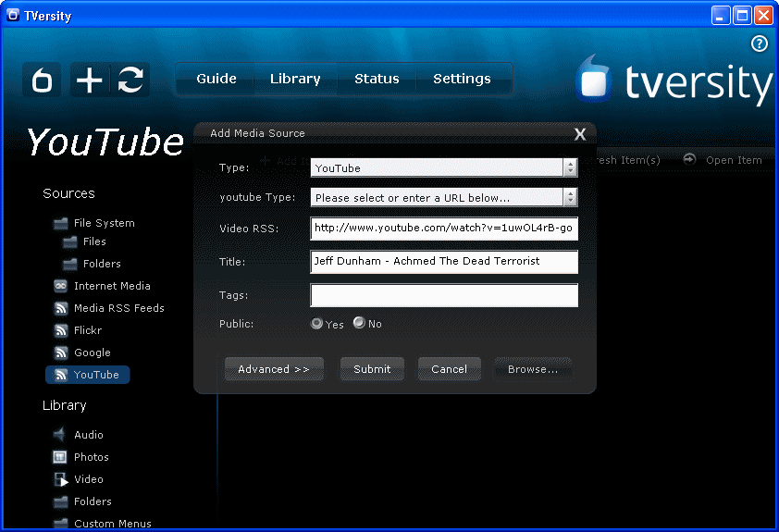The image size is (779, 532).
Task: Click the Sources heading
Action: tap(68, 193)
